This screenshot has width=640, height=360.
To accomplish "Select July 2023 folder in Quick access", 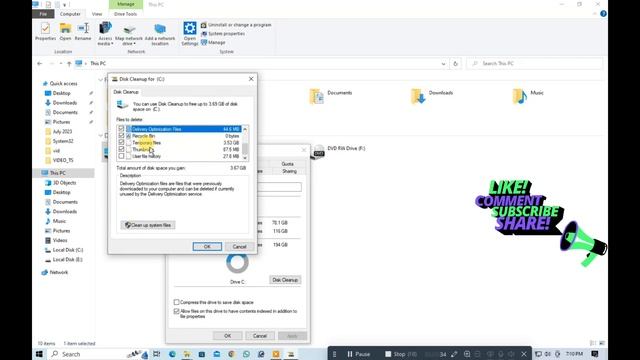I will click(62, 131).
